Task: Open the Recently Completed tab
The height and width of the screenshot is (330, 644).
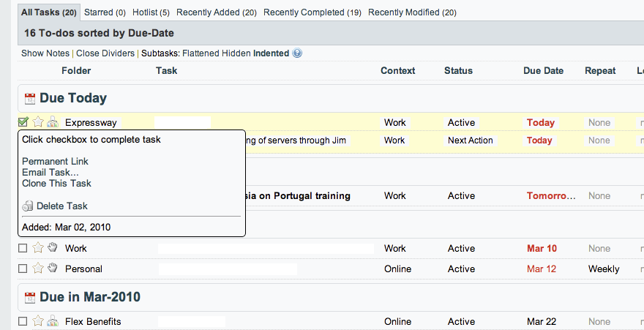Action: [x=312, y=12]
